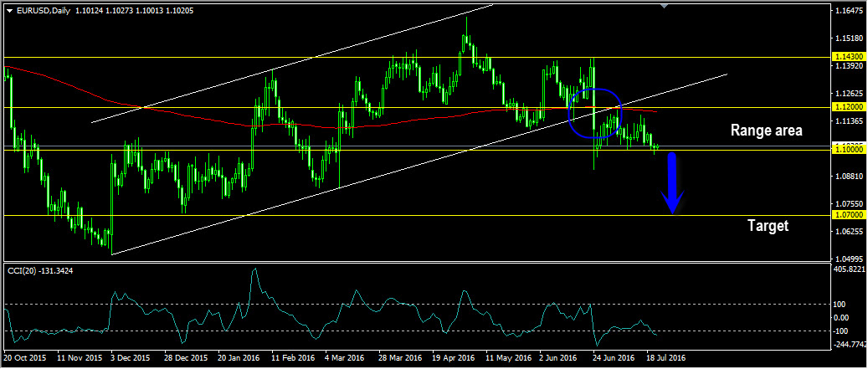
Task: Click the 19 Apr 2016 date label
Action: click(x=454, y=357)
